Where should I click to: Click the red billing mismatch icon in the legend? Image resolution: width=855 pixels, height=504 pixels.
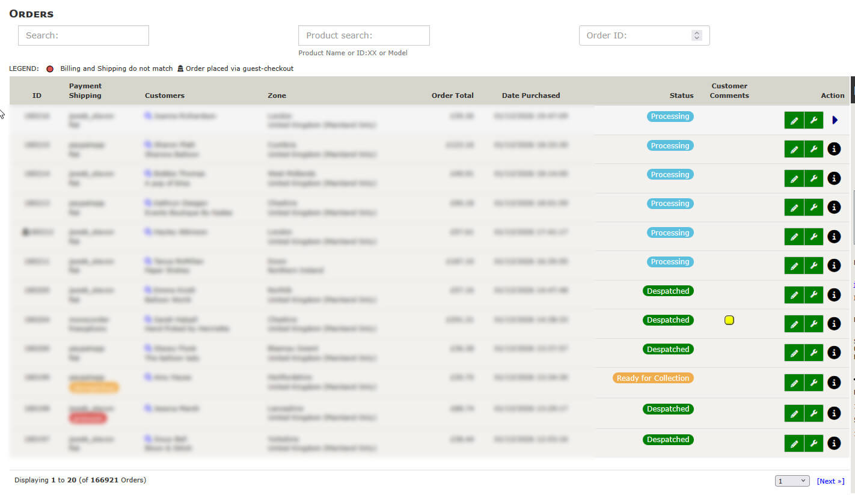click(x=50, y=68)
